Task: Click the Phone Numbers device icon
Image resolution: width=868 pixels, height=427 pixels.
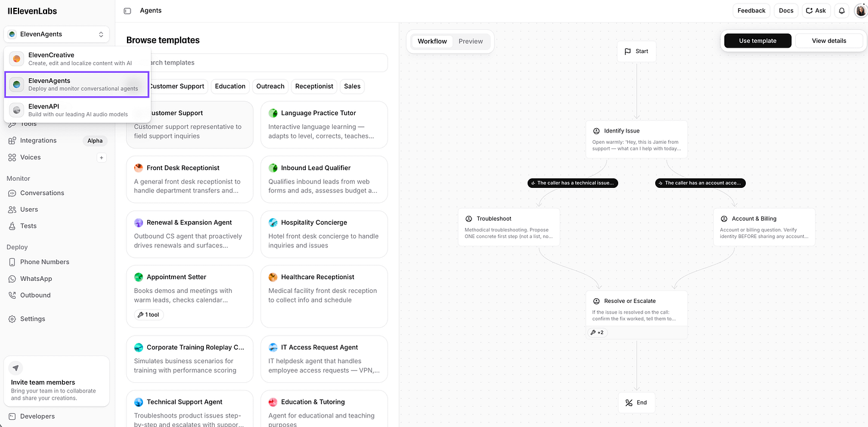Action: [x=12, y=262]
